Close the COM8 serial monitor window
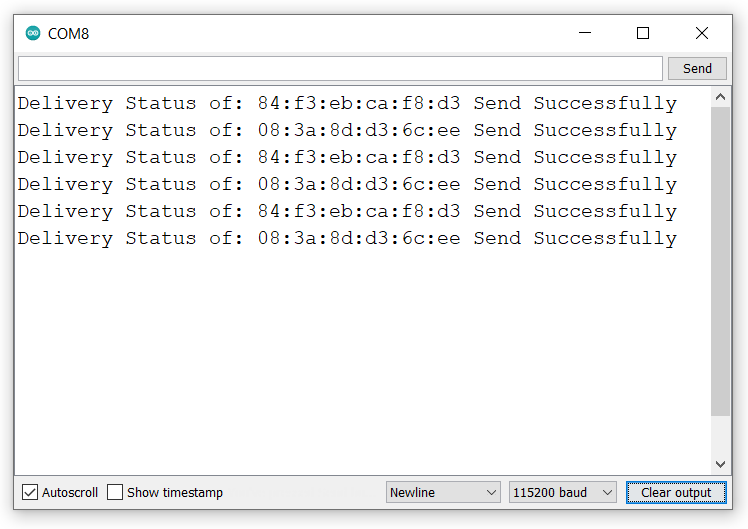This screenshot has height=529, width=748. tap(702, 33)
